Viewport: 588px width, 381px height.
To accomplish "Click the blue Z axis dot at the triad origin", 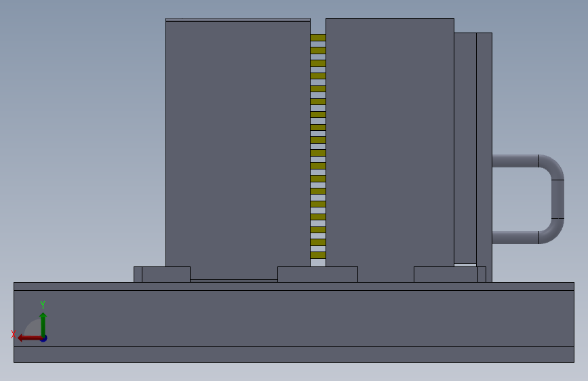I will [x=44, y=338].
